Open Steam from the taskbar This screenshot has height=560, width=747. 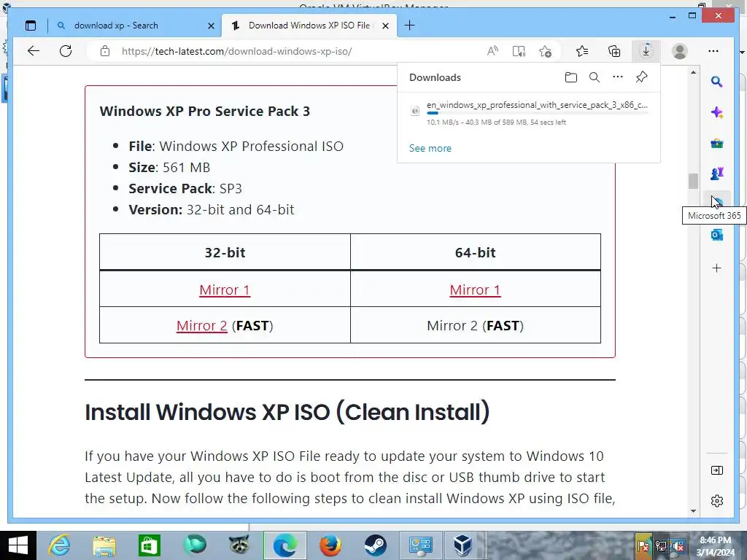pos(376,545)
